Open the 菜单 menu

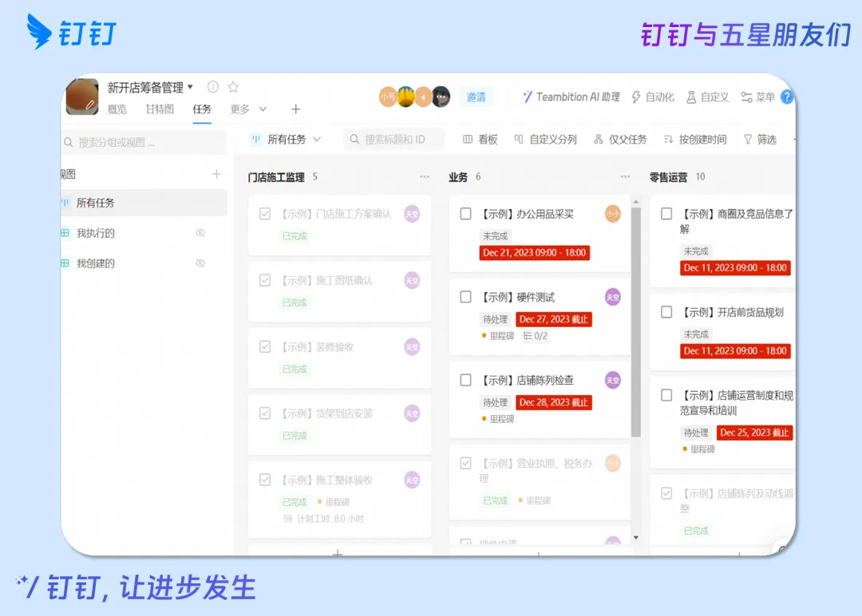point(758,97)
